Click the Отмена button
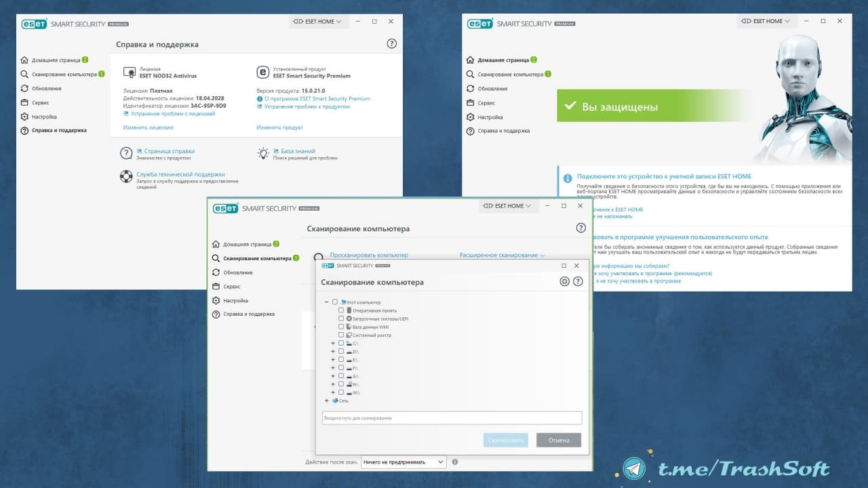 tap(559, 440)
